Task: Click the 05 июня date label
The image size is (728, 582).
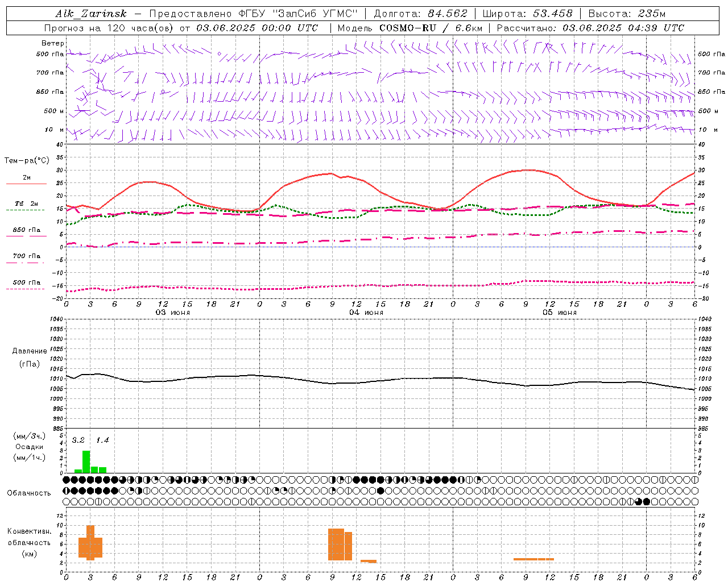Action: [560, 313]
